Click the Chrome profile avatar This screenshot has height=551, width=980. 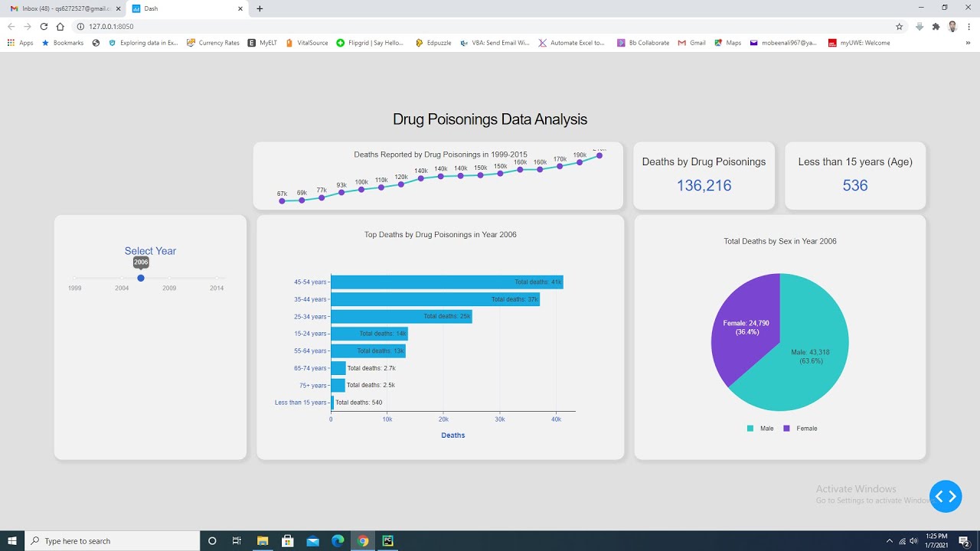[950, 25]
